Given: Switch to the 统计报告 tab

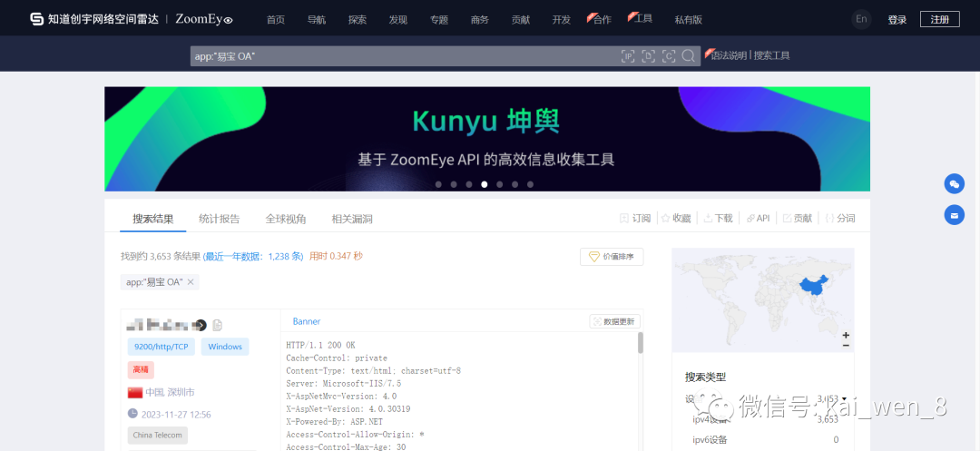Looking at the screenshot, I should coord(220,219).
